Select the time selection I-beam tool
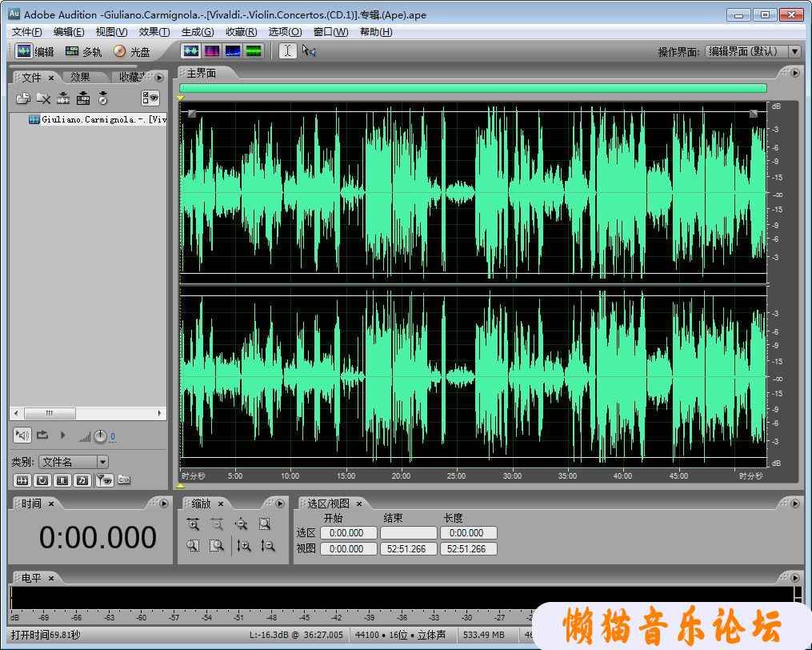This screenshot has height=650, width=812. pyautogui.click(x=288, y=50)
